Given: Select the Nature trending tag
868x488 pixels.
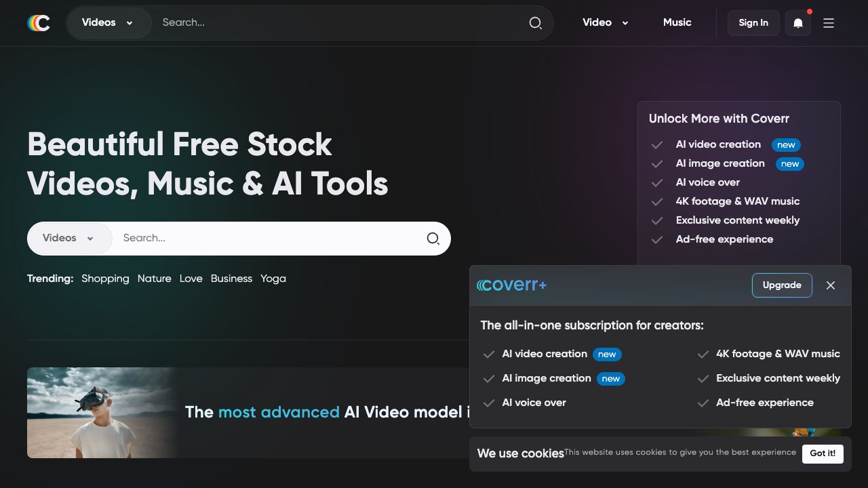Looking at the screenshot, I should [154, 279].
